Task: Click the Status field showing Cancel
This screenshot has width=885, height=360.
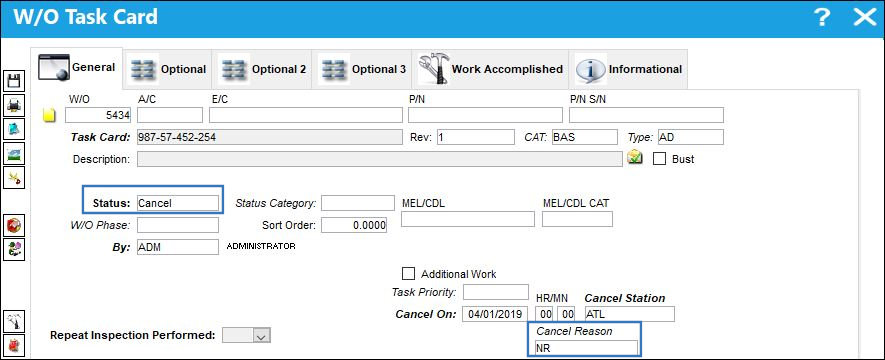Action: [178, 203]
